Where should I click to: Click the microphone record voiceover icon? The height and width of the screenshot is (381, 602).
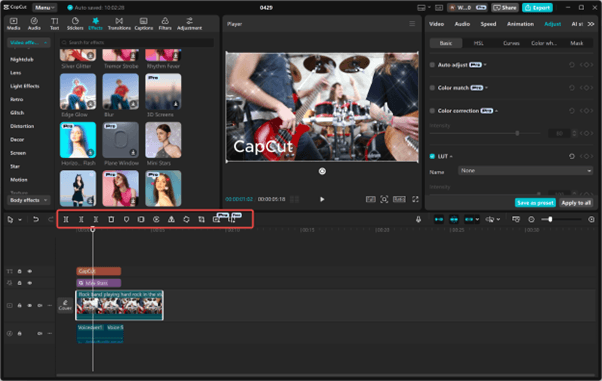tap(418, 219)
